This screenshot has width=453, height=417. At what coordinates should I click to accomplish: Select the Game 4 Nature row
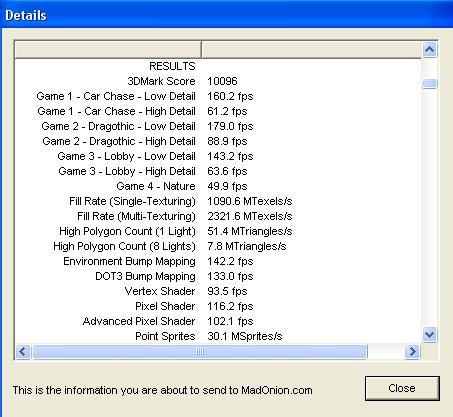(218, 186)
